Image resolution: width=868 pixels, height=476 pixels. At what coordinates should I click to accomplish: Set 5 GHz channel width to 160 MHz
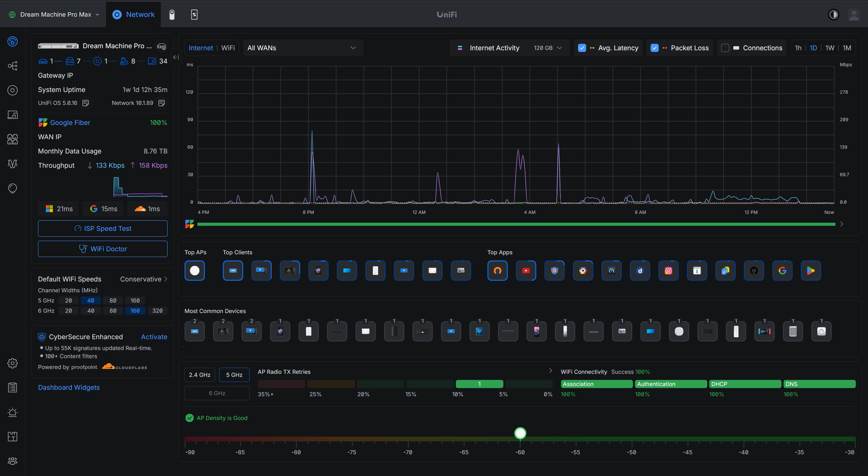(135, 300)
